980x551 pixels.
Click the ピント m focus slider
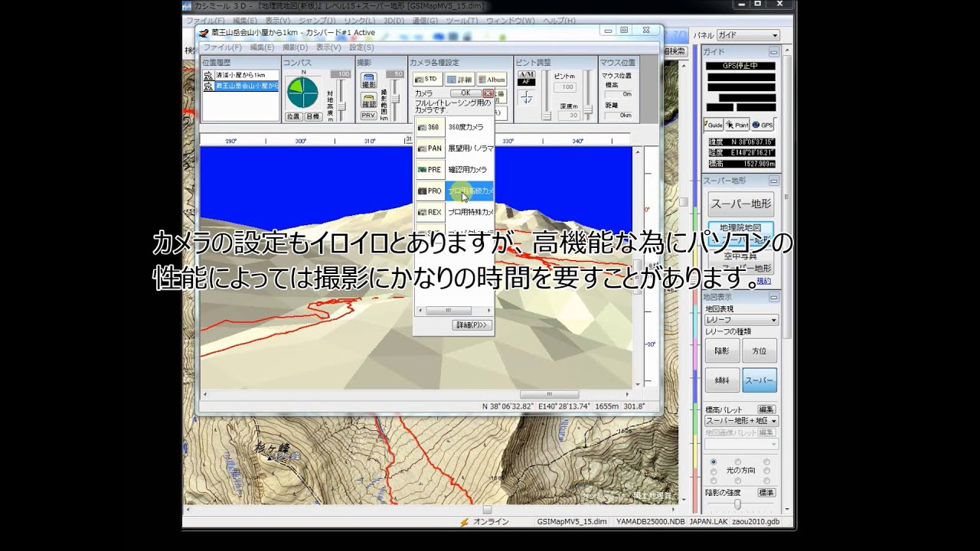(x=546, y=95)
